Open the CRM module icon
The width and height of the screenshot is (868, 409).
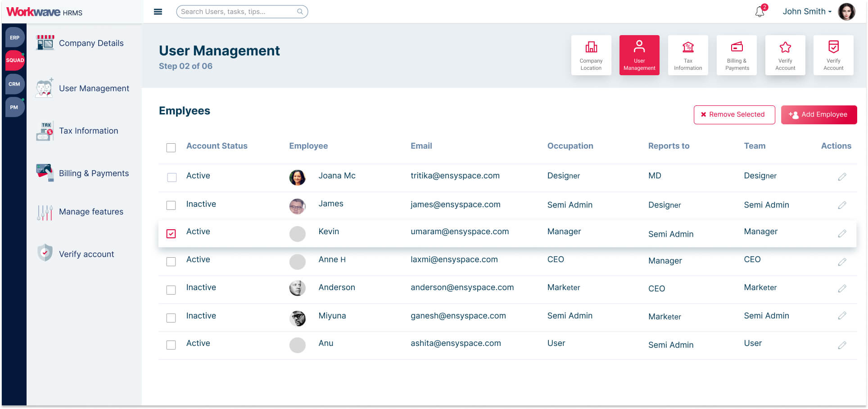(x=14, y=84)
